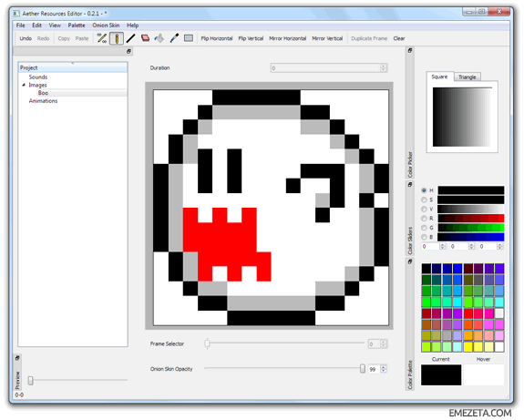Click the Aether Resources Editor title icon
Viewport: 524px width, 420px height.
click(x=16, y=14)
